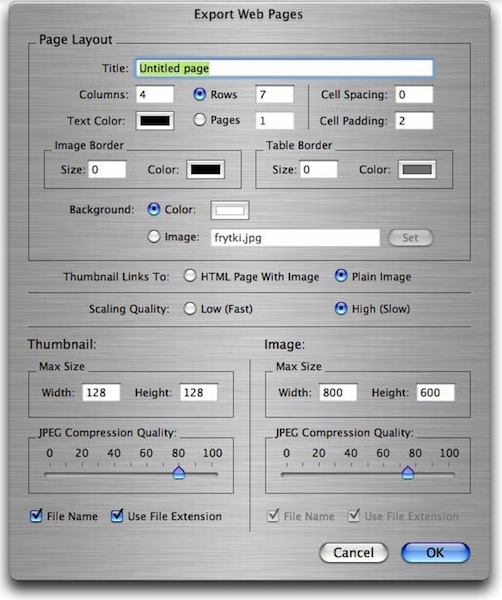Open the Background color swatch

tap(230, 210)
